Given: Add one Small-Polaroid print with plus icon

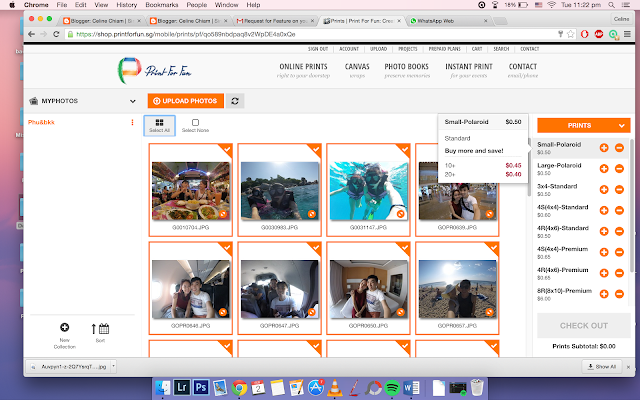Looking at the screenshot, I should [x=604, y=148].
